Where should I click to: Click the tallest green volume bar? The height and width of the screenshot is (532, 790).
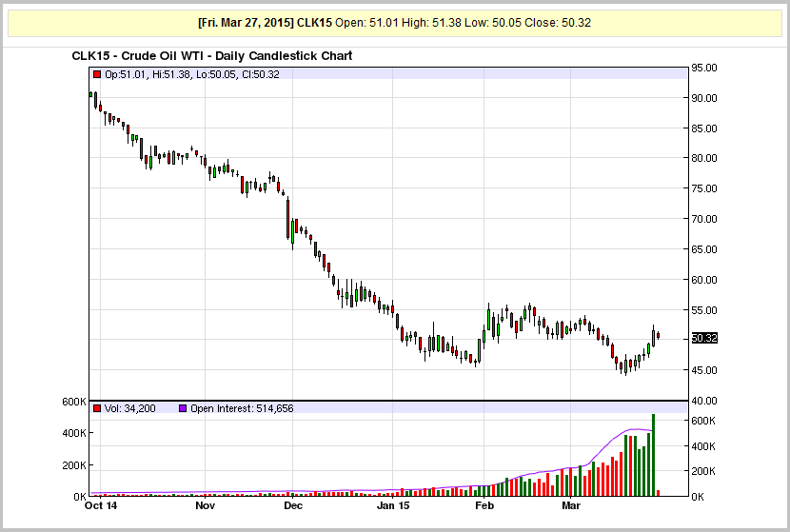(x=654, y=455)
